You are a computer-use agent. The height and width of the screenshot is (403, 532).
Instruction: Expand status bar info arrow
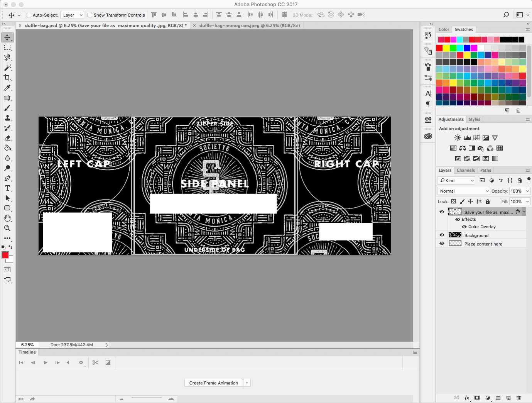pyautogui.click(x=107, y=345)
